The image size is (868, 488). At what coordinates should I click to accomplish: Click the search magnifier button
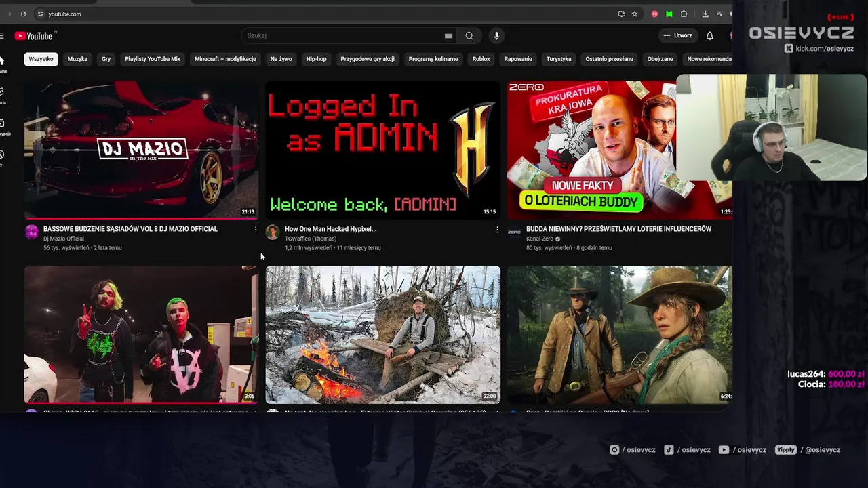469,36
